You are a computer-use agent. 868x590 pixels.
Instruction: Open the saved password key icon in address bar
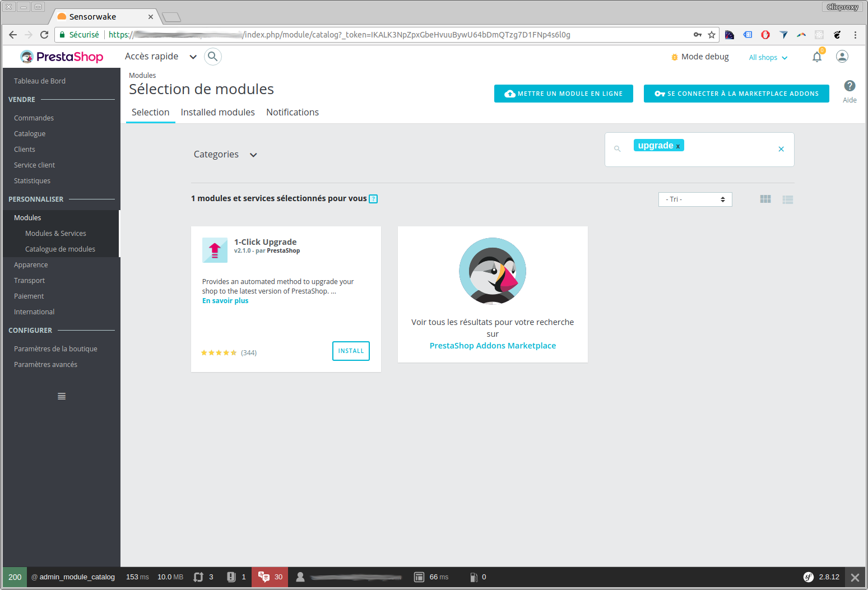[698, 35]
